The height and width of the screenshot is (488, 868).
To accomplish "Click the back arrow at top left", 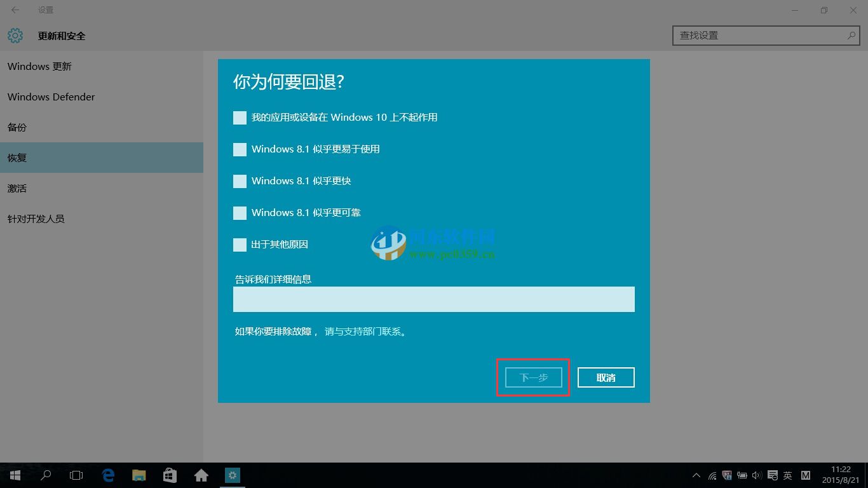I will click(x=14, y=10).
